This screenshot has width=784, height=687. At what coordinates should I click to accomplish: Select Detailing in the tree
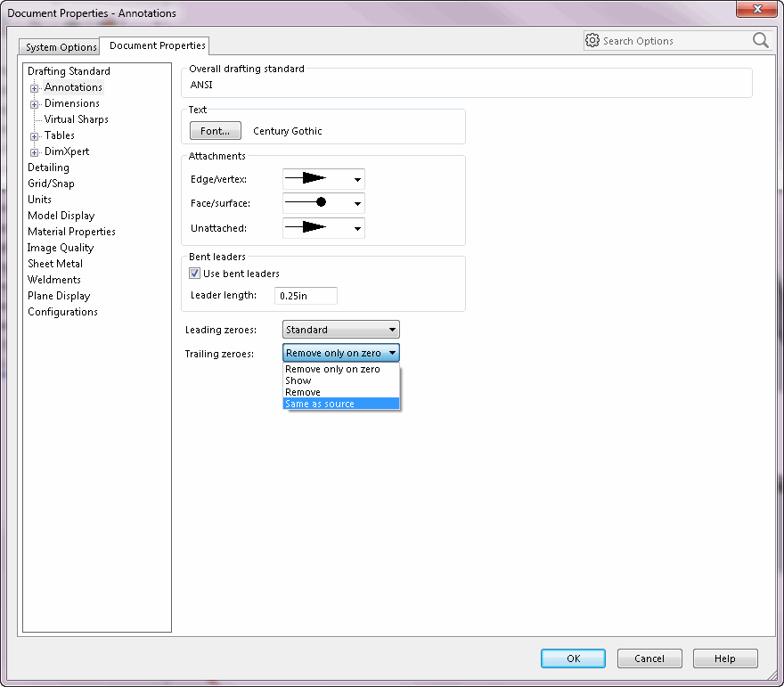[x=48, y=168]
